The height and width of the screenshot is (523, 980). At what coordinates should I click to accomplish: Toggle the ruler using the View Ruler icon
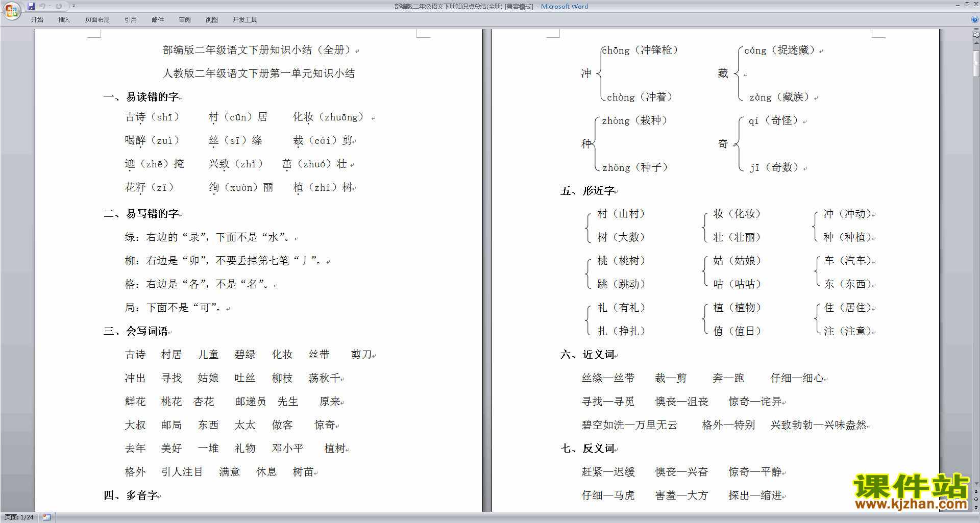coord(976,34)
